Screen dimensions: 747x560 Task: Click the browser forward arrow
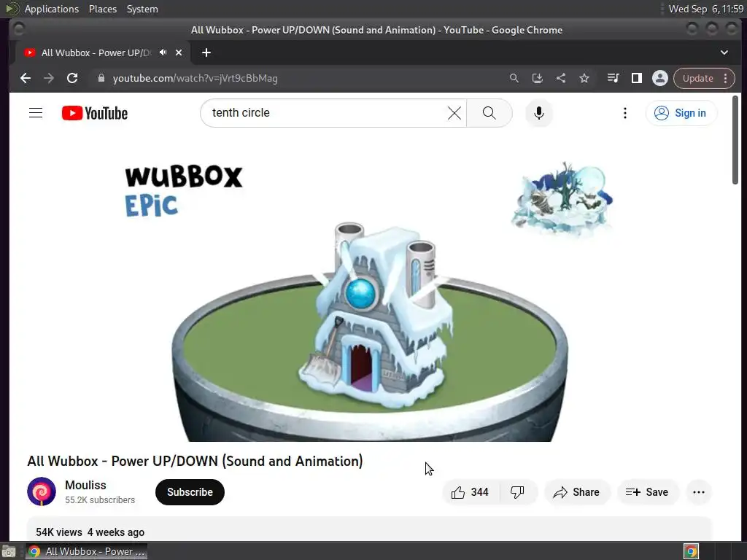coord(49,78)
